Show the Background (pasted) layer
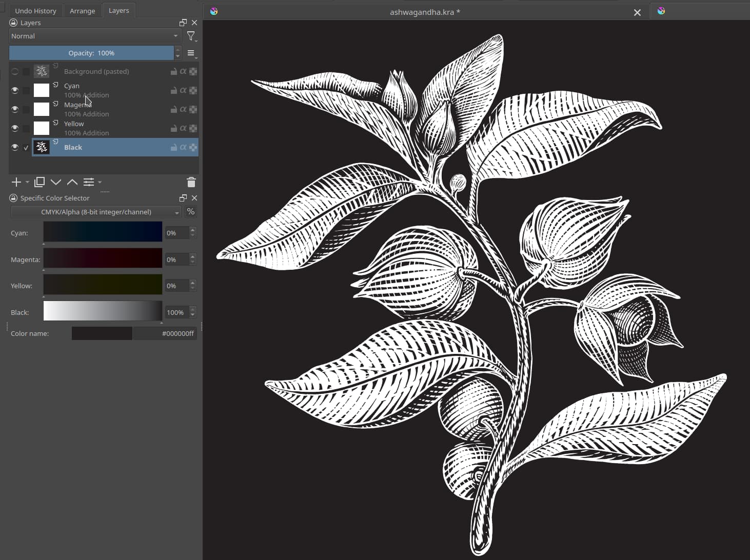This screenshot has height=560, width=750. 15,71
